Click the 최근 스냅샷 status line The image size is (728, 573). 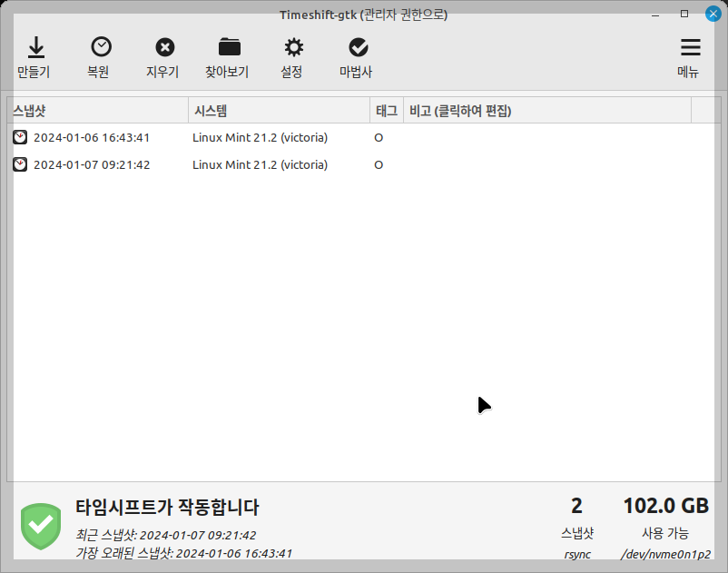[166, 535]
